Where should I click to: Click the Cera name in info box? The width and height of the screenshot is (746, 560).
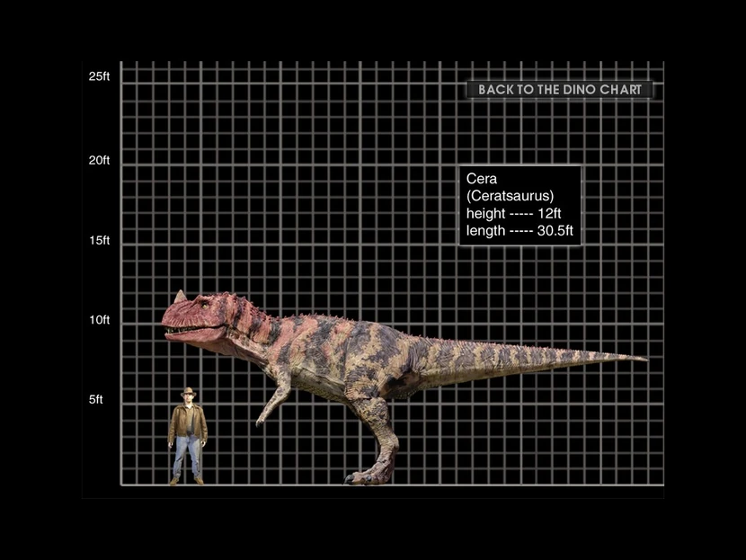pos(481,179)
